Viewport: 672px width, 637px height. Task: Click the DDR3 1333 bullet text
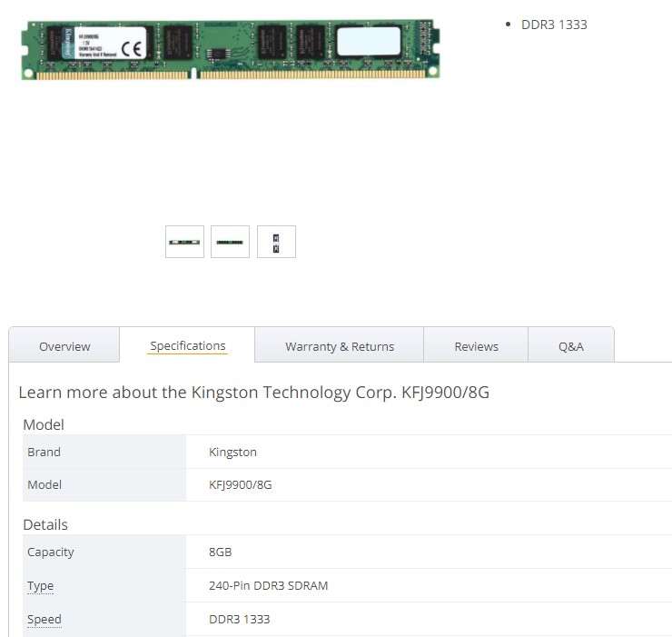point(554,25)
